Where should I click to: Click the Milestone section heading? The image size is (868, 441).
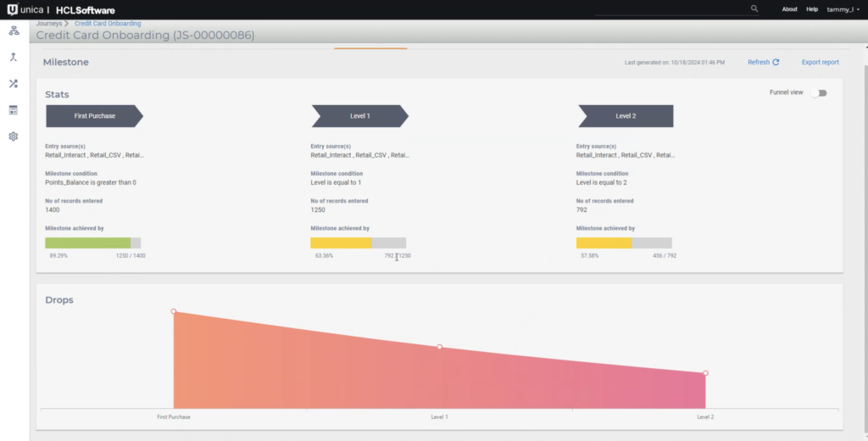pos(66,62)
